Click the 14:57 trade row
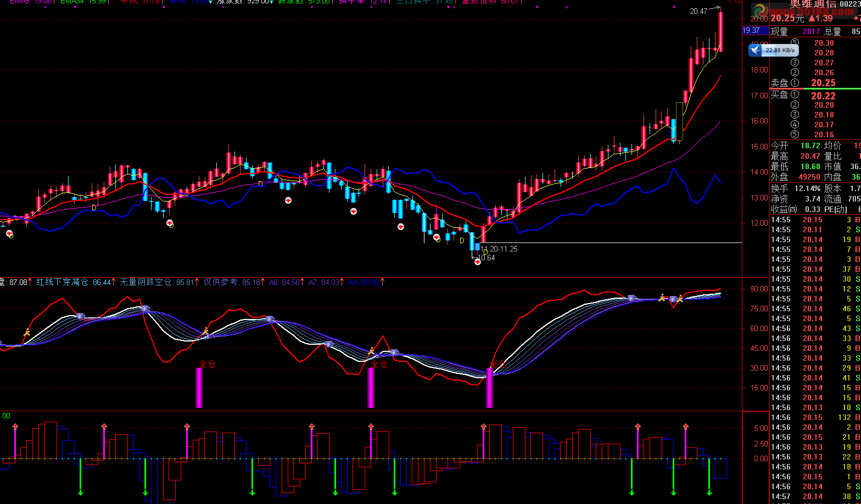861x504 pixels. [815, 496]
